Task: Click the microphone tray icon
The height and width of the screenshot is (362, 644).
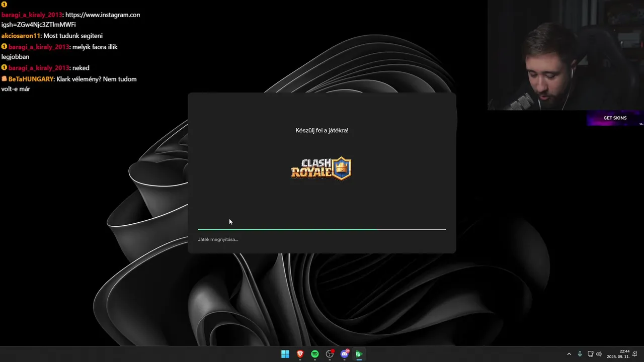Action: pyautogui.click(x=580, y=354)
